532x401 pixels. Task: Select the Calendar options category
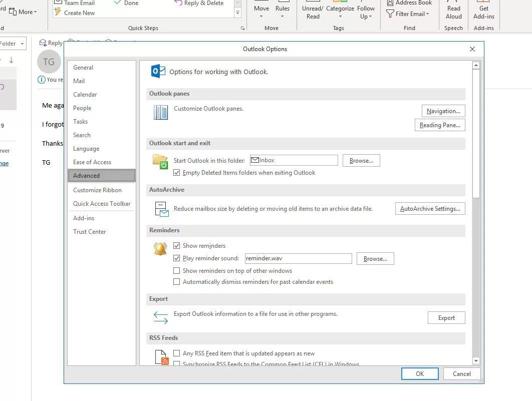[x=102, y=95]
